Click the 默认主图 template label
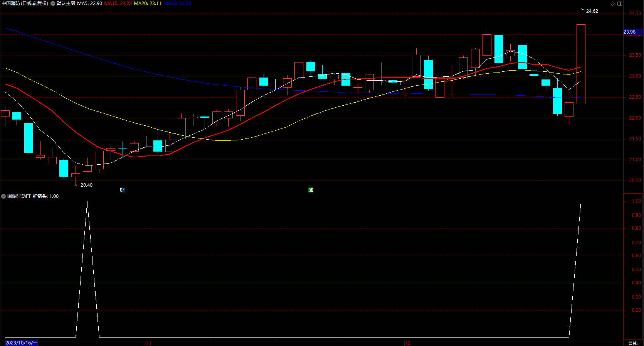The width and height of the screenshot is (644, 346). coord(66,3)
